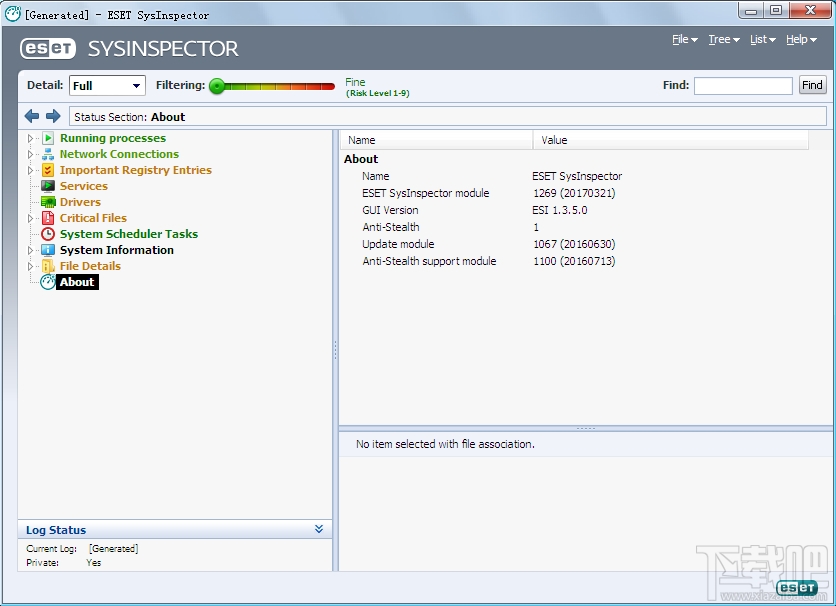Screen dimensions: 836x606
Task: Open the Drivers section icon
Action: tap(48, 201)
